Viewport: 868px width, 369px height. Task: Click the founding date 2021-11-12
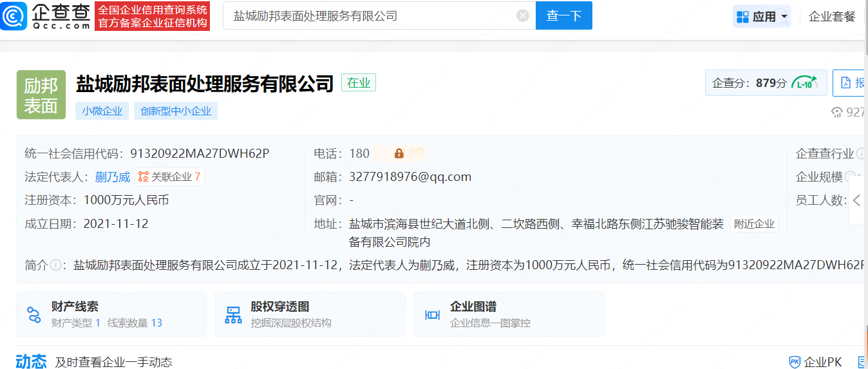tap(116, 224)
